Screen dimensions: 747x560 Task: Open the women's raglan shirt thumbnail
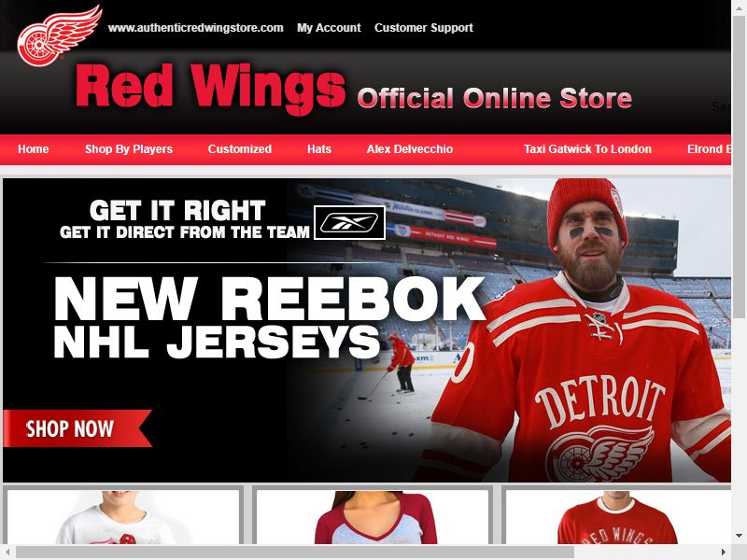click(373, 517)
